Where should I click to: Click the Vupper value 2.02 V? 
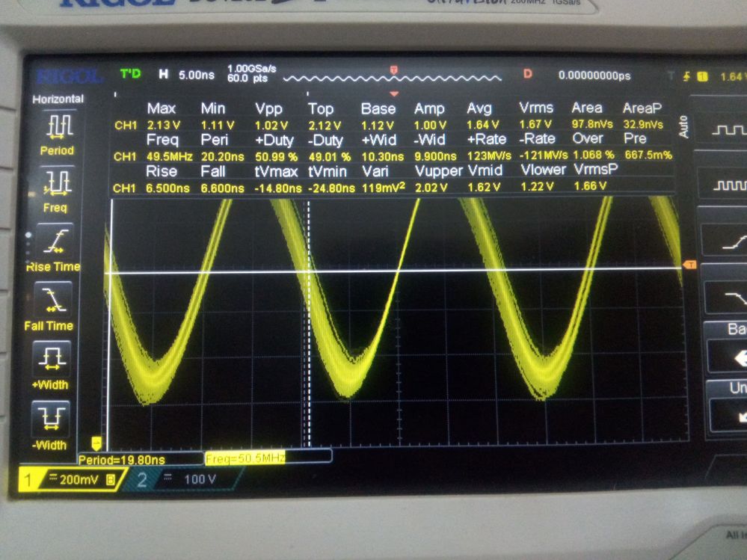point(431,187)
